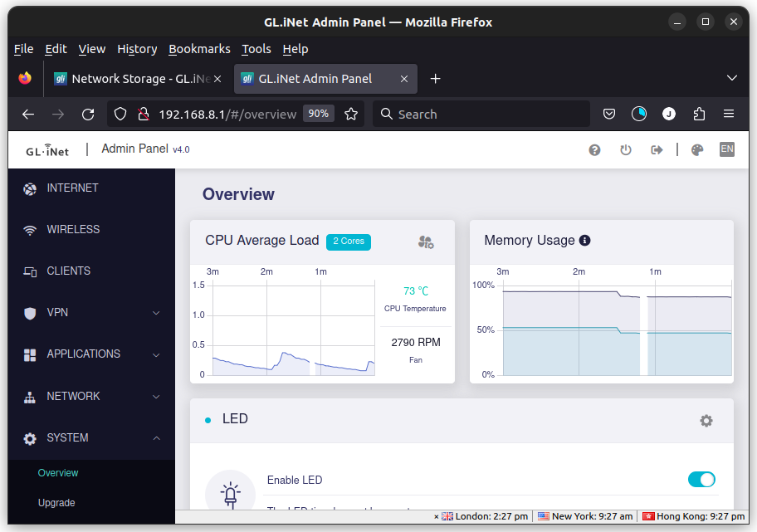Close the Network Storage tab
Viewport: 757px width, 532px height.
(x=217, y=79)
